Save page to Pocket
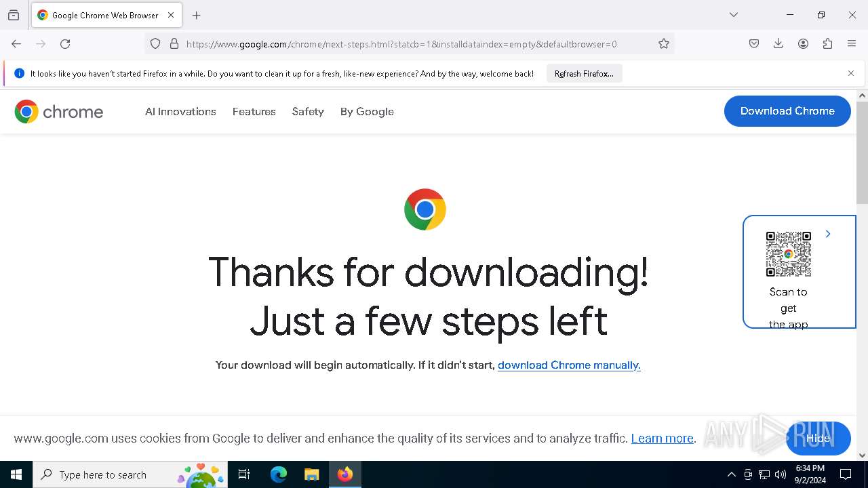 [754, 44]
